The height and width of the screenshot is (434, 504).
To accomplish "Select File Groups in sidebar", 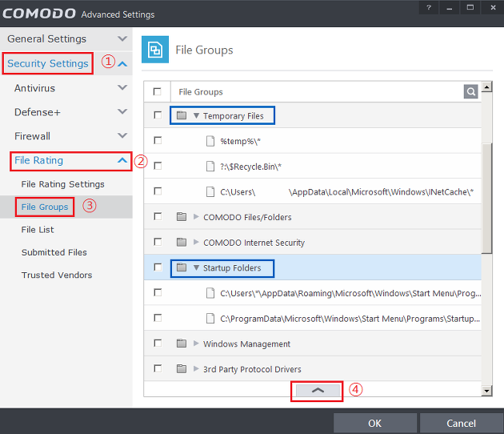I will (x=45, y=207).
